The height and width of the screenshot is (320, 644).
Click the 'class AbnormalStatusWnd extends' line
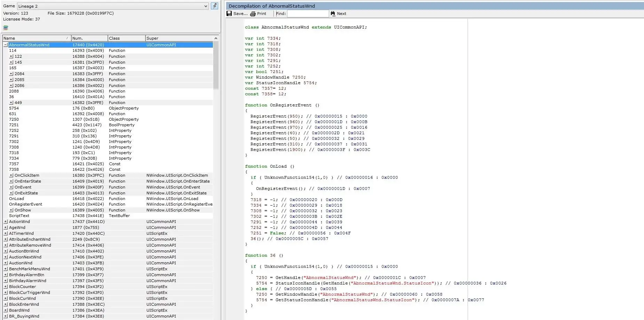click(x=306, y=27)
